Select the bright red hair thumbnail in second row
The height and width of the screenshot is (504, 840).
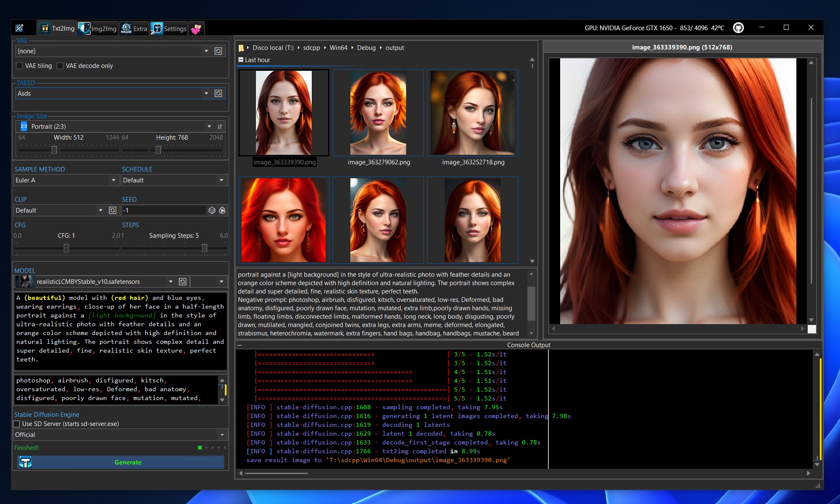pyautogui.click(x=284, y=220)
